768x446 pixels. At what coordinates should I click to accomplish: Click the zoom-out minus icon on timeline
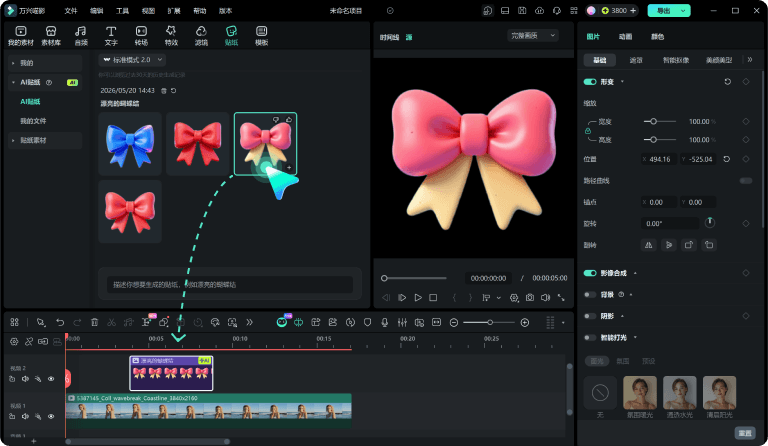tap(454, 323)
